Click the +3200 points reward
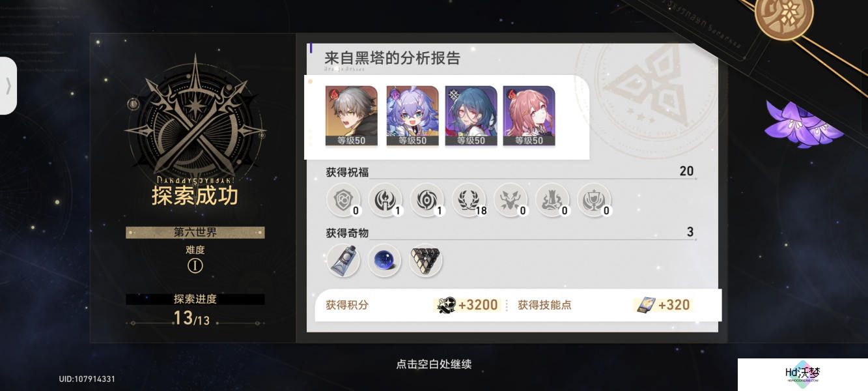868x391 pixels. 468,305
